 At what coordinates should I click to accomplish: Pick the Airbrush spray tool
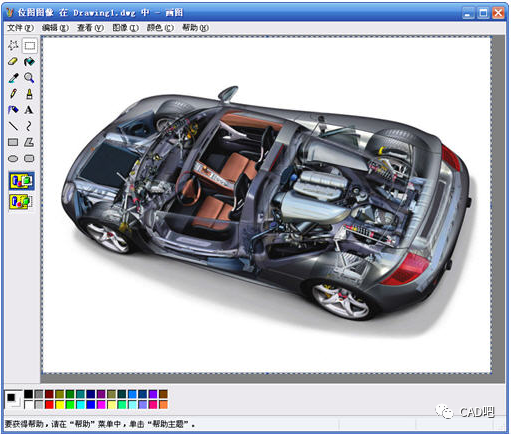pos(13,110)
